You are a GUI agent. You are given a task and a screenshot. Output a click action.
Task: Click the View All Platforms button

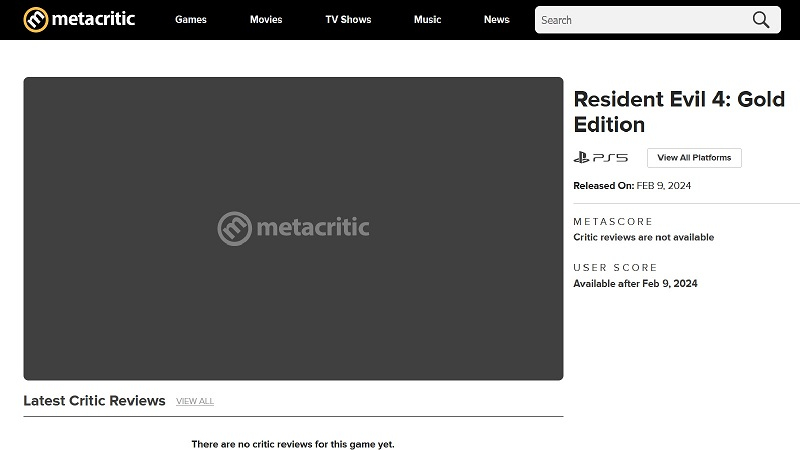click(694, 158)
